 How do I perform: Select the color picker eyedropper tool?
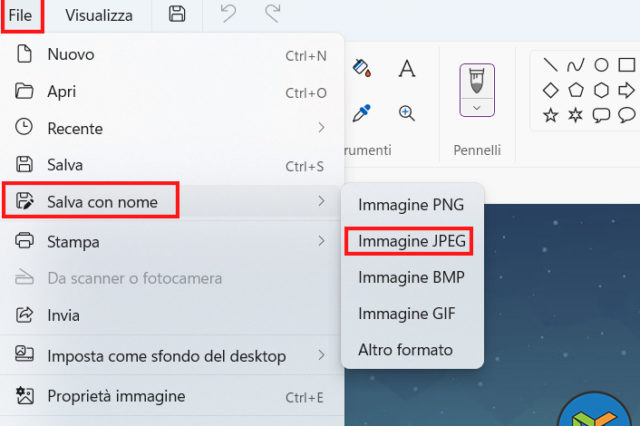pos(363,113)
